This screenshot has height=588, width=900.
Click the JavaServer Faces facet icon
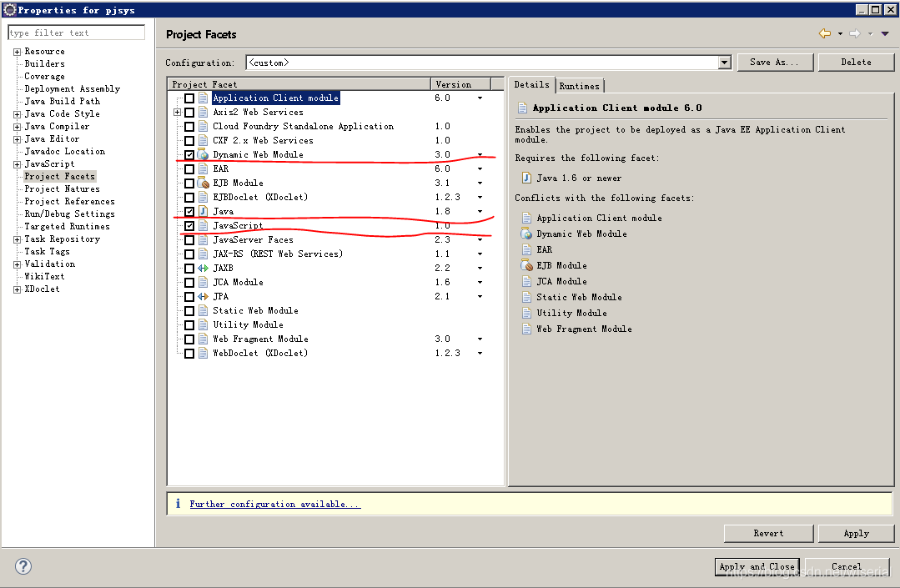click(x=203, y=240)
